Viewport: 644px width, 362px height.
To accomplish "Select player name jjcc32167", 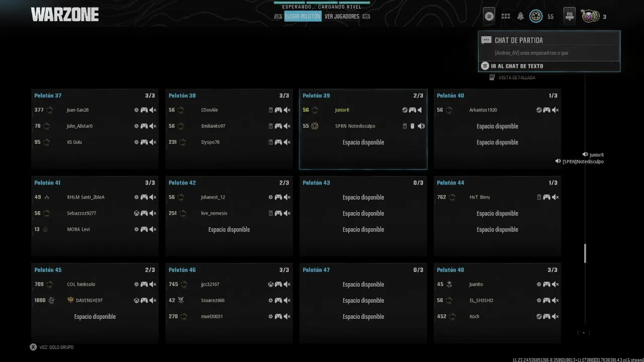I will [210, 284].
